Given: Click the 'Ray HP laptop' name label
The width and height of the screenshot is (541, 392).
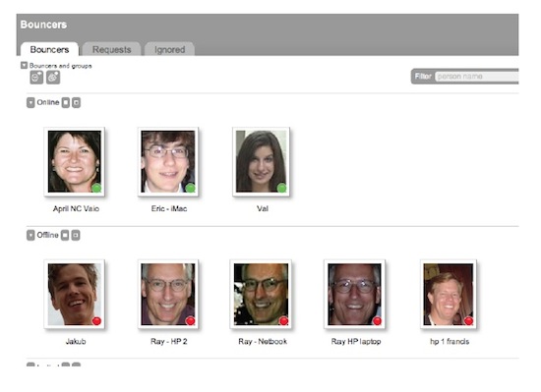Looking at the screenshot, I should click(356, 341).
